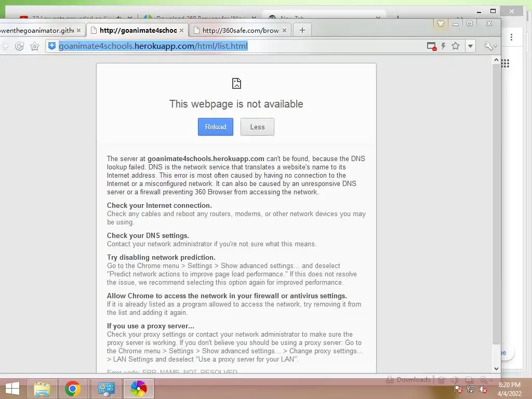This screenshot has height=399, width=532.
Task: Click the 360 Browser taskbar icon
Action: tap(138, 389)
